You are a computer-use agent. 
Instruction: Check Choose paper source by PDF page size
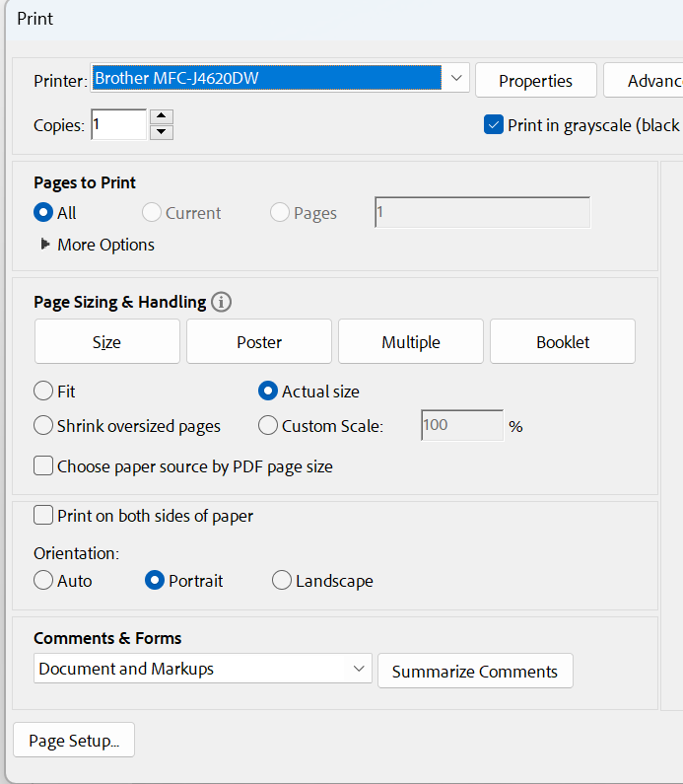[43, 466]
